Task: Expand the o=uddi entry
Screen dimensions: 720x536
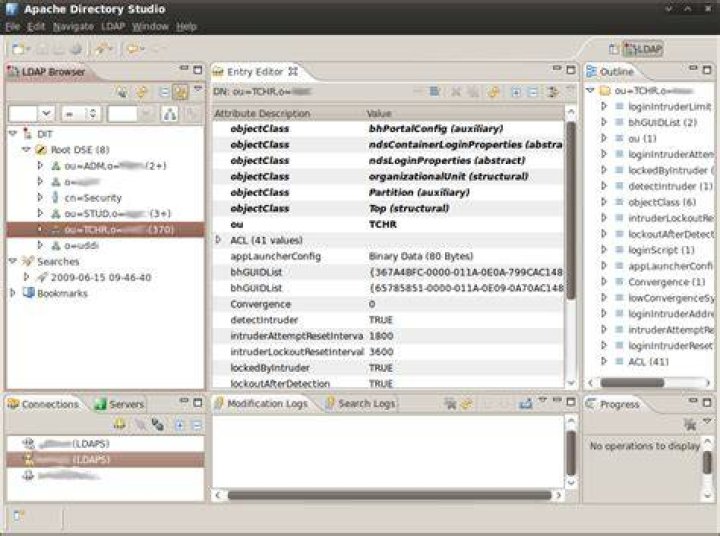Action: pyautogui.click(x=40, y=245)
